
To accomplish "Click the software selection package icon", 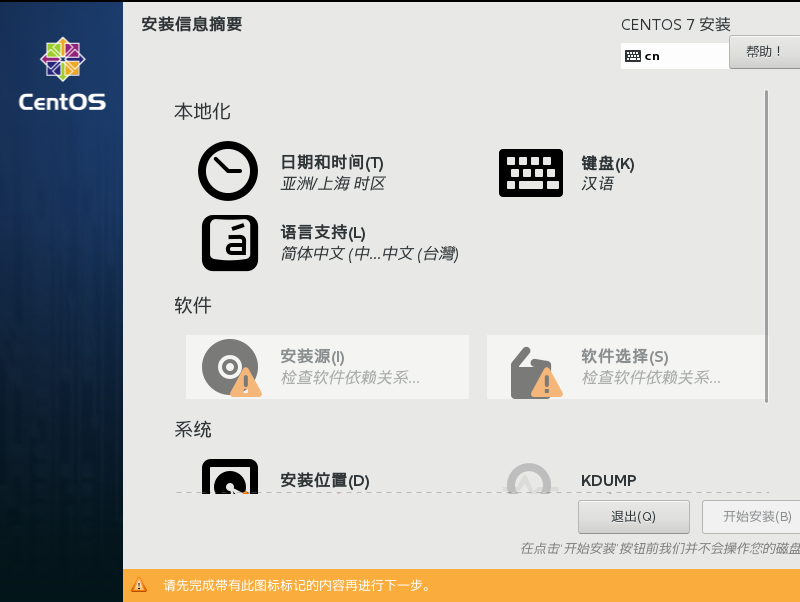I will [536, 372].
